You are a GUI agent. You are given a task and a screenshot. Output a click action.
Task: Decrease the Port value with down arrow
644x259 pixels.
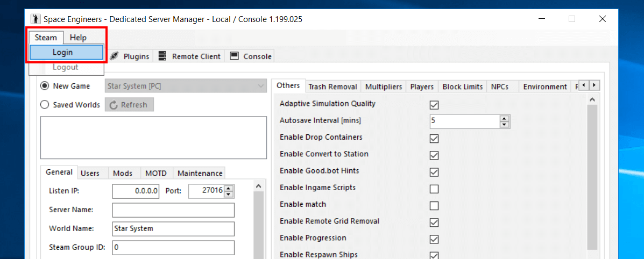tap(229, 194)
